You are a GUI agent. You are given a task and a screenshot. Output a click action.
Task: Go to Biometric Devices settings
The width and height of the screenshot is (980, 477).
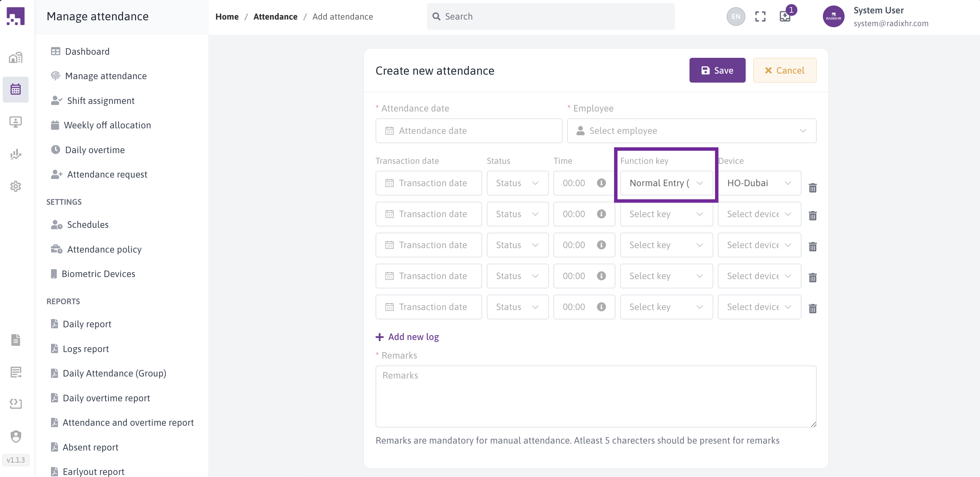pyautogui.click(x=98, y=274)
